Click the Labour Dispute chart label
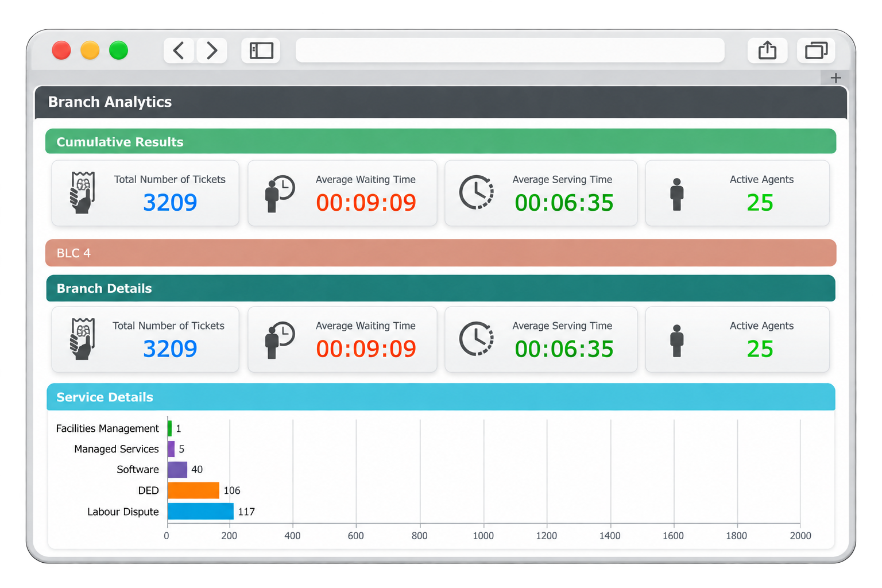The height and width of the screenshot is (588, 882). point(123,512)
